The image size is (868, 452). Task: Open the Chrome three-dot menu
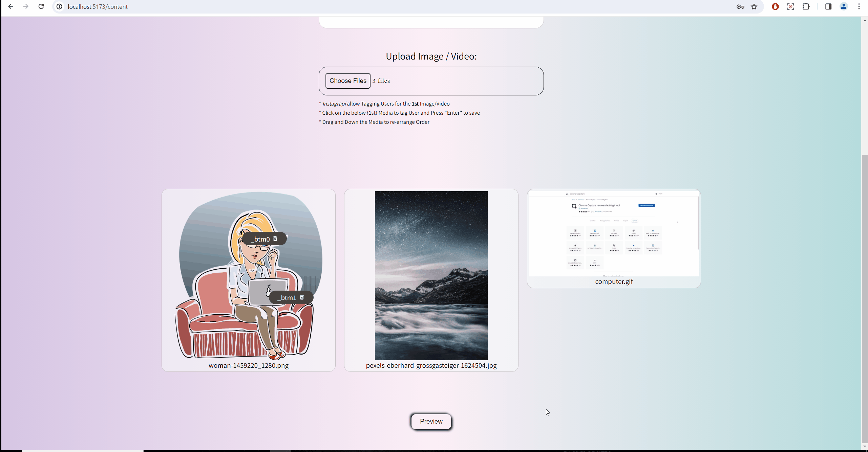coord(859,6)
